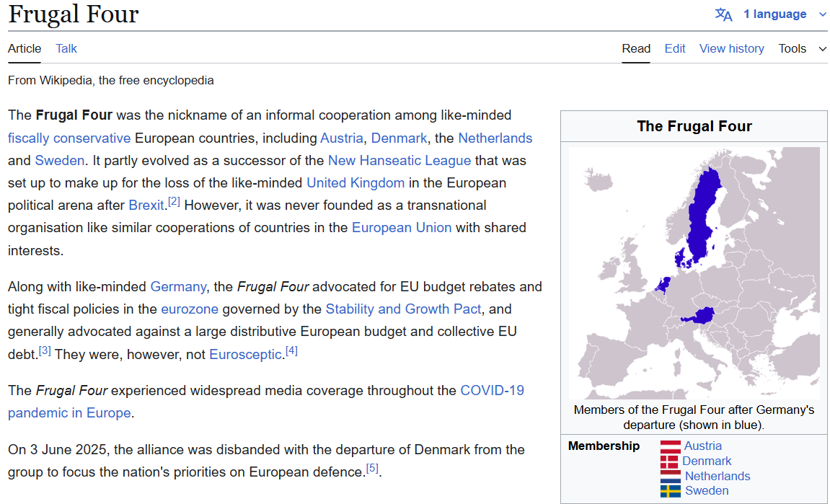Open Sweden in the Membership list
Viewport: 830px width, 504px height.
pyautogui.click(x=707, y=491)
